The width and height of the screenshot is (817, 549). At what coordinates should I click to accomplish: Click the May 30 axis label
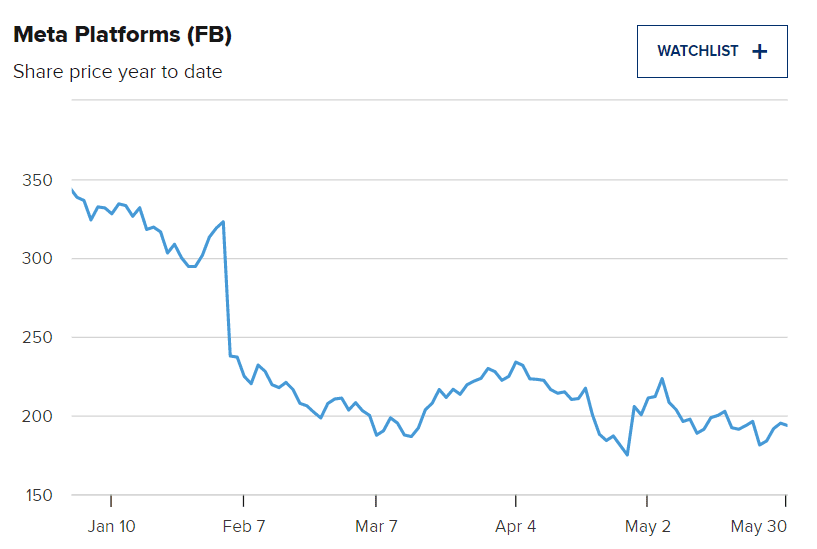point(761,526)
